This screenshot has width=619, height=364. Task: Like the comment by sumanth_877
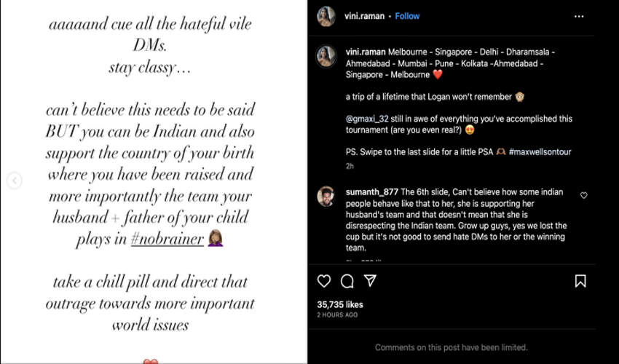(584, 195)
